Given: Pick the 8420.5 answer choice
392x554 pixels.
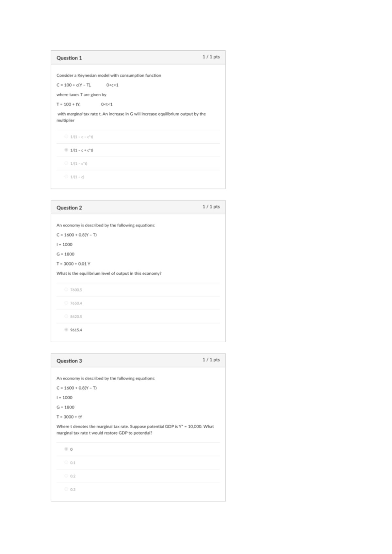Looking at the screenshot, I should click(x=66, y=316).
